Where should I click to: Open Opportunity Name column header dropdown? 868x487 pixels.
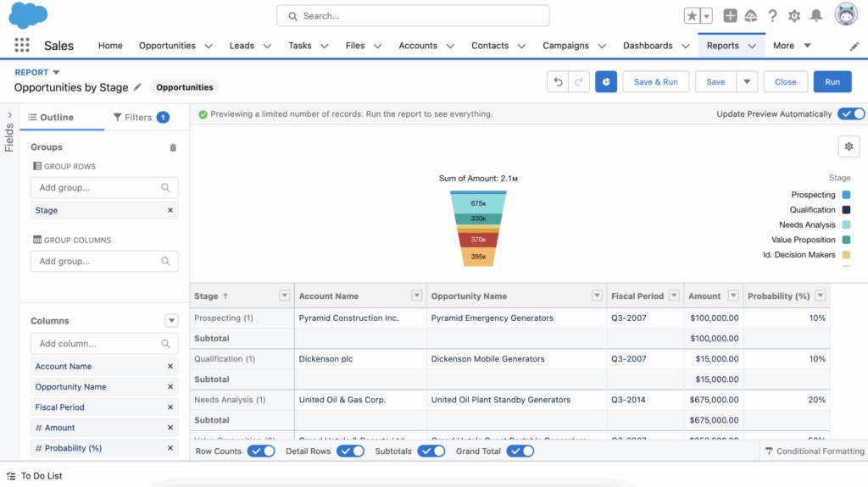pyautogui.click(x=597, y=296)
